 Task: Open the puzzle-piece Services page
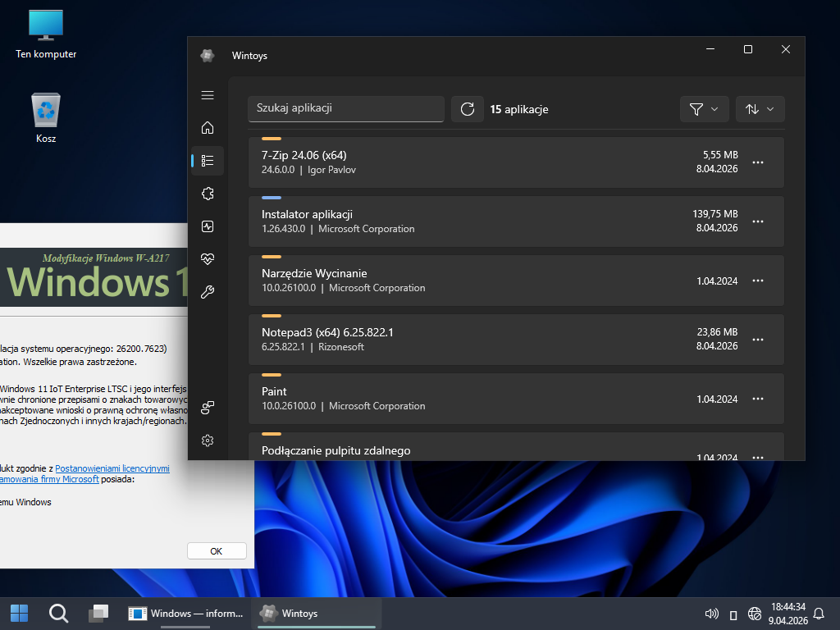pyautogui.click(x=208, y=194)
